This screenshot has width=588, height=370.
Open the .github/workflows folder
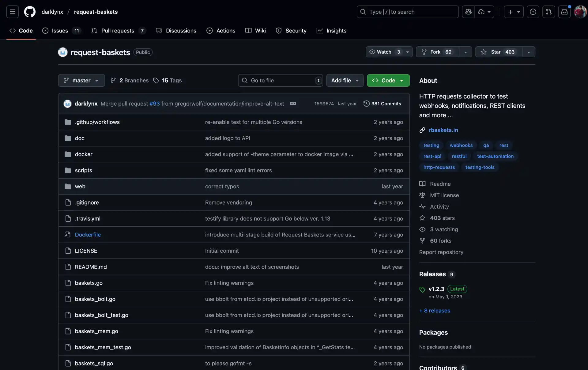pos(97,122)
